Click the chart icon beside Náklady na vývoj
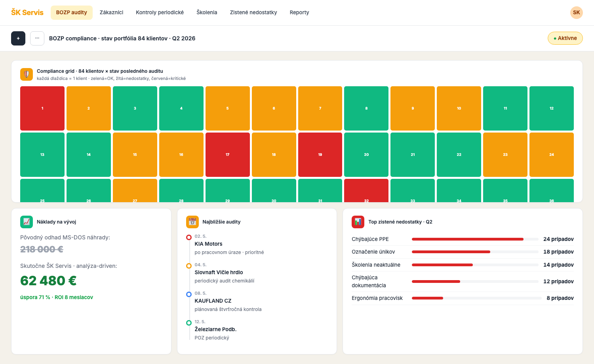Image resolution: width=594 pixels, height=364 pixels. tap(27, 222)
